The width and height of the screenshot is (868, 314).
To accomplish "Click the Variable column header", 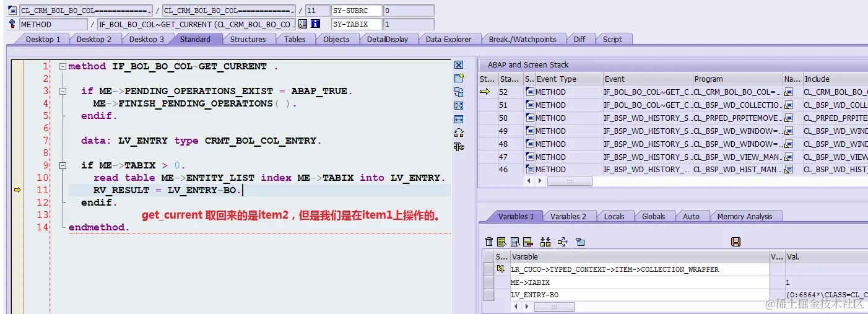I will pos(639,256).
